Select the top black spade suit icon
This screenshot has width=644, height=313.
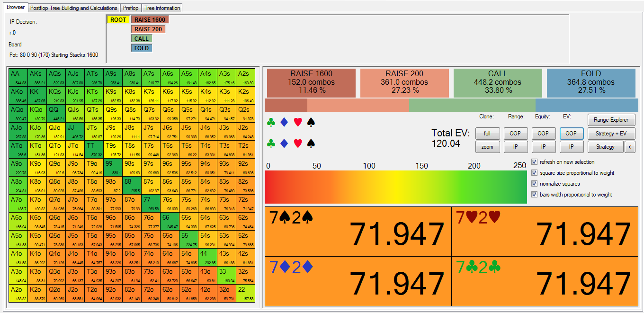coord(311,123)
